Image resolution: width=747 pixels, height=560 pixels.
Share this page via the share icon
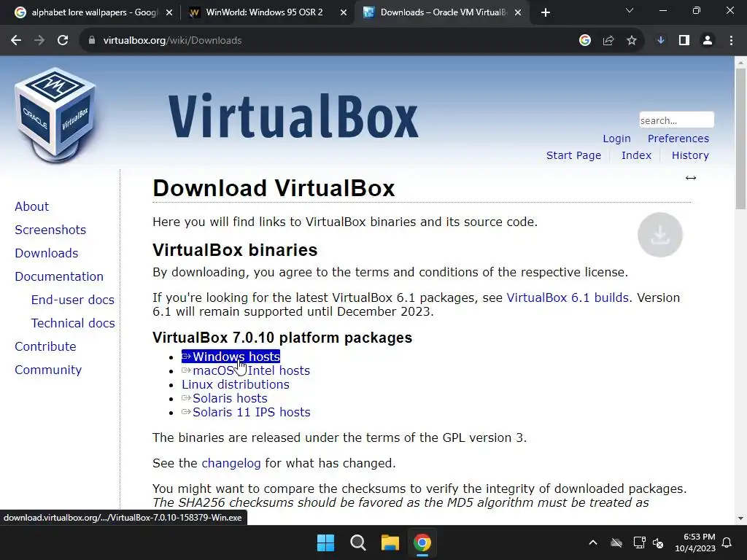608,41
